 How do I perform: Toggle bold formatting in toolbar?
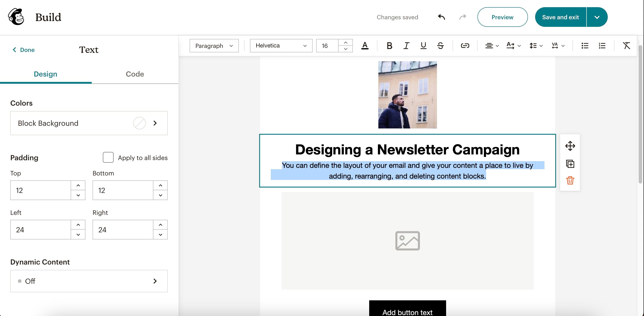(389, 46)
